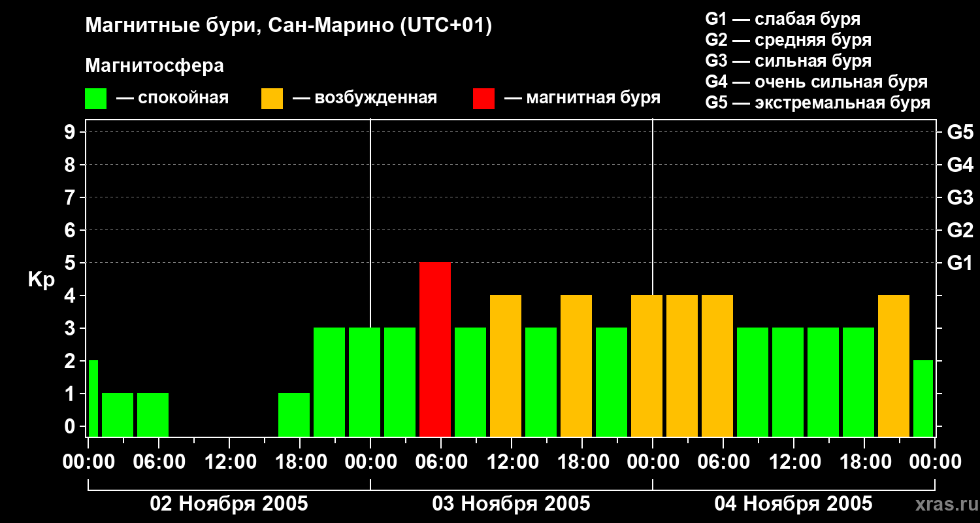Select the narrow Kp 2 bar starting 02 Ноября
This screenshot has height=523, width=980.
(x=93, y=398)
